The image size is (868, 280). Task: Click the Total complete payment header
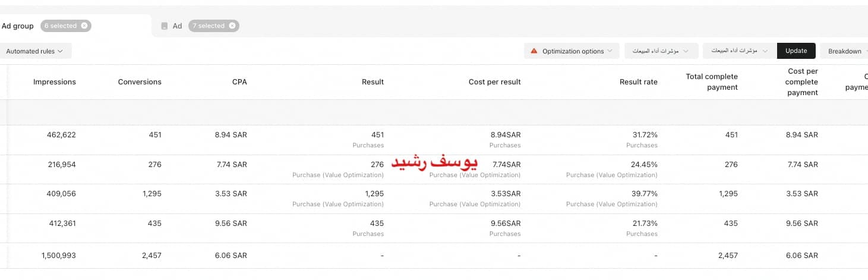pos(712,82)
